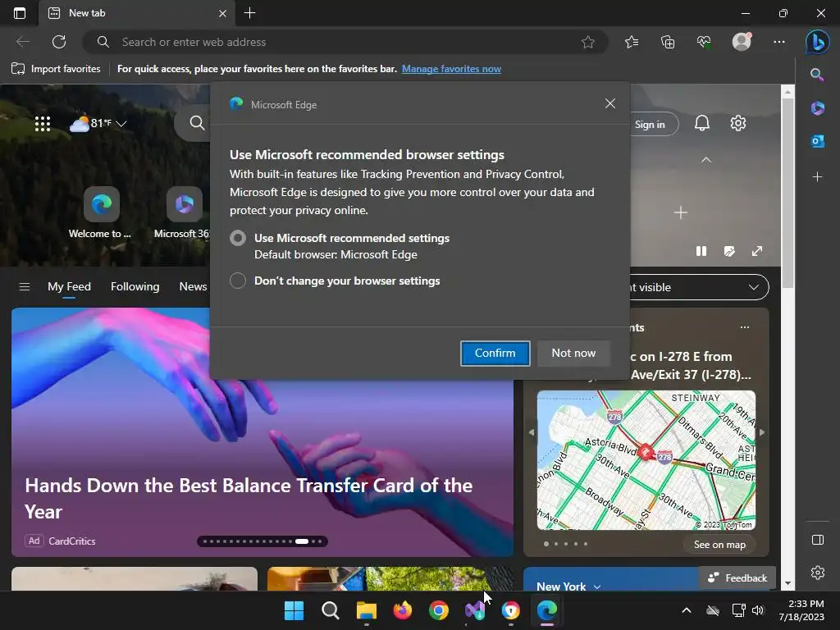Edit the page background image
This screenshot has width=840, height=630.
point(729,251)
